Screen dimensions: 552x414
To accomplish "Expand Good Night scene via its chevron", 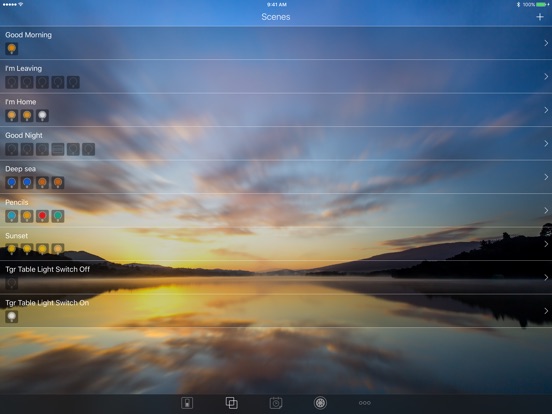I will 546,143.
